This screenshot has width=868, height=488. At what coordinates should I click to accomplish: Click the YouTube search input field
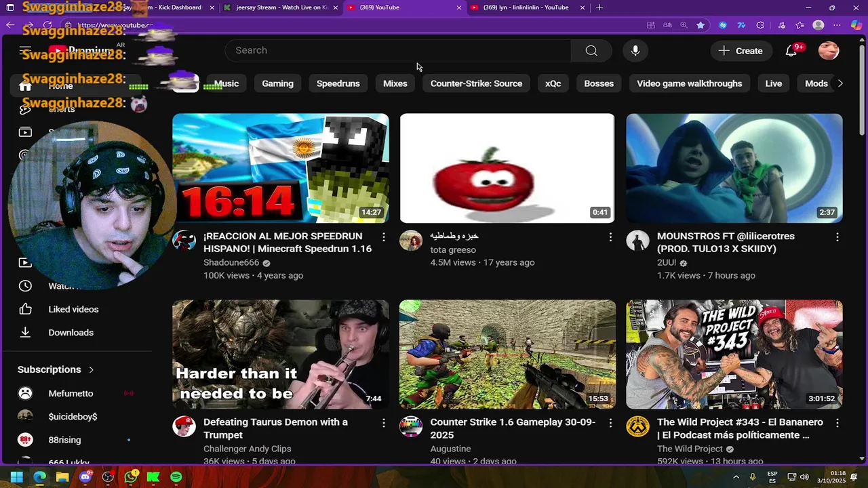[398, 51]
